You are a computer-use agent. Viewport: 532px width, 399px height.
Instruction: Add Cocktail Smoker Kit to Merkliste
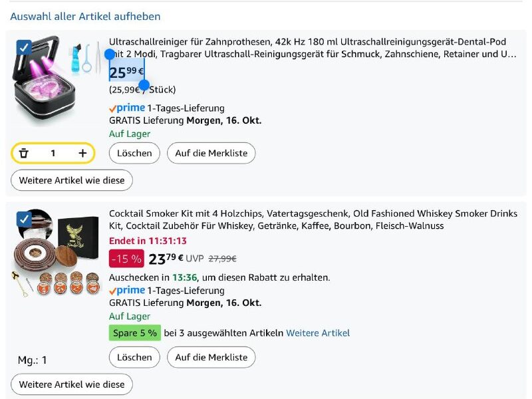tap(211, 357)
